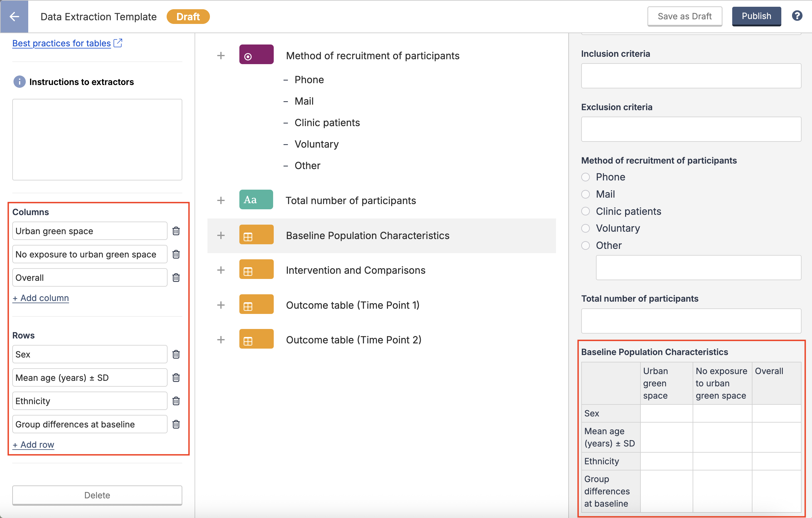Select the Phone radio button

click(x=586, y=177)
